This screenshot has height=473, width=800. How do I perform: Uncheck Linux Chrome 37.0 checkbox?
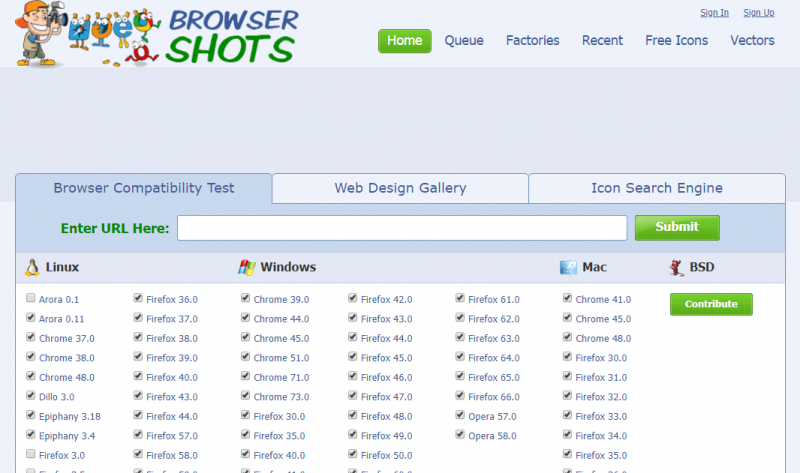(31, 337)
